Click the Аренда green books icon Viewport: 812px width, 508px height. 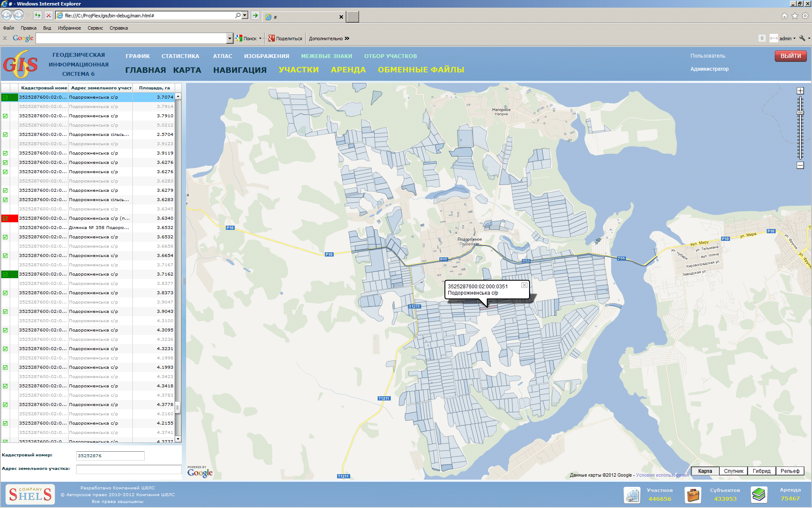759,494
